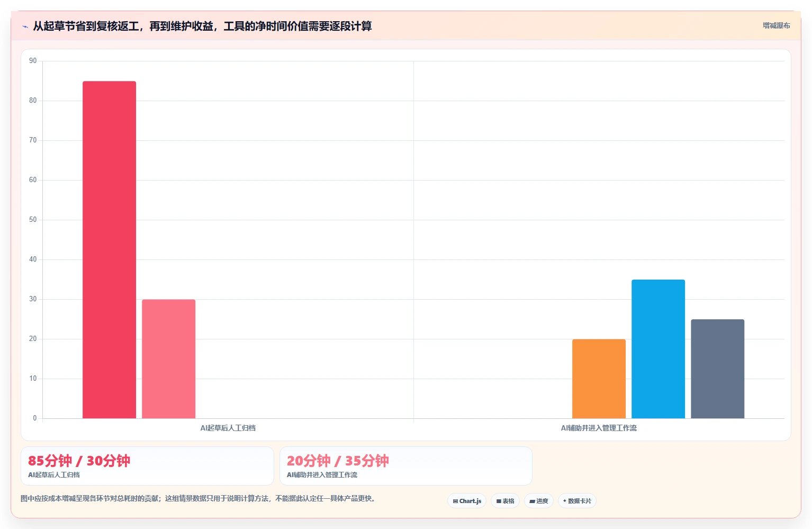Click the orange 20-minute bar
Screen dimensions: 812x529
tap(599, 379)
